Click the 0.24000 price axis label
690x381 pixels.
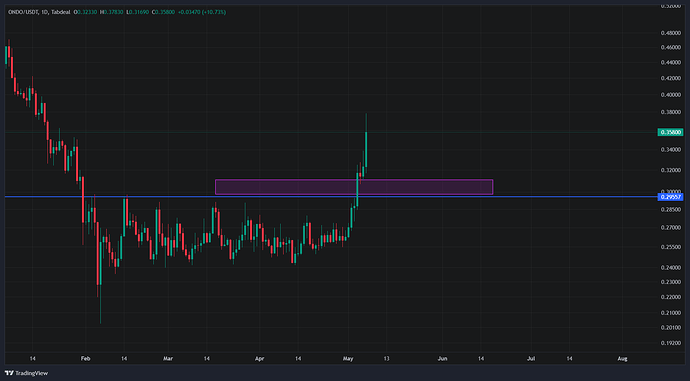click(671, 267)
